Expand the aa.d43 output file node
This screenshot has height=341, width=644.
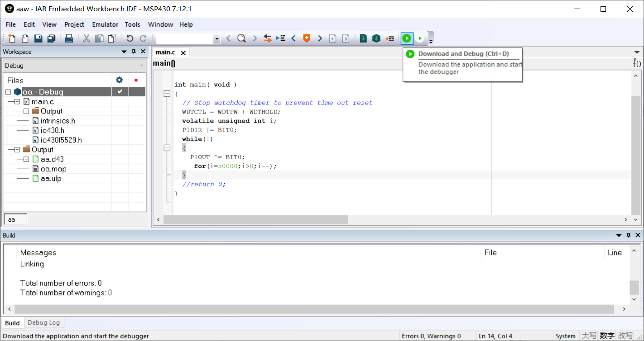click(x=26, y=159)
